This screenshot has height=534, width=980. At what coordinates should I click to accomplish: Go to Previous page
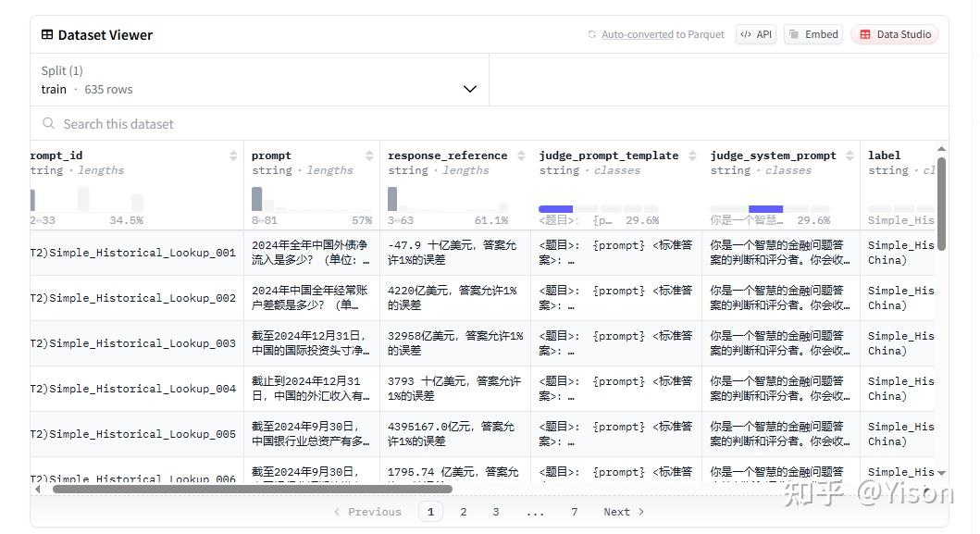tap(367, 512)
